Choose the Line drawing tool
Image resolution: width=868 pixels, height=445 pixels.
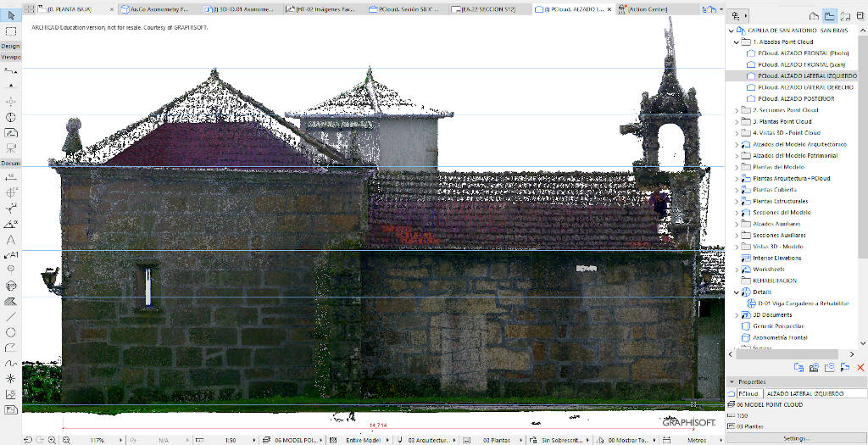(x=11, y=316)
